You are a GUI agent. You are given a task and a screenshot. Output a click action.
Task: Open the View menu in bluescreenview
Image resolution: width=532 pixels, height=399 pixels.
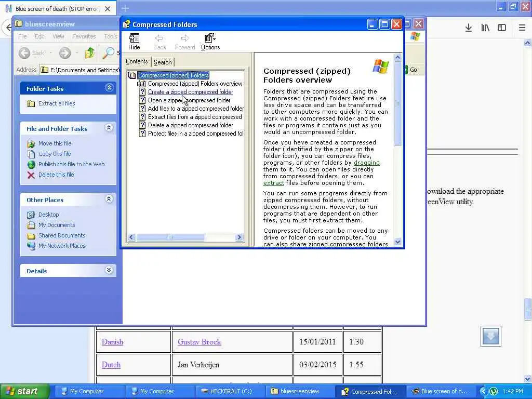click(58, 36)
